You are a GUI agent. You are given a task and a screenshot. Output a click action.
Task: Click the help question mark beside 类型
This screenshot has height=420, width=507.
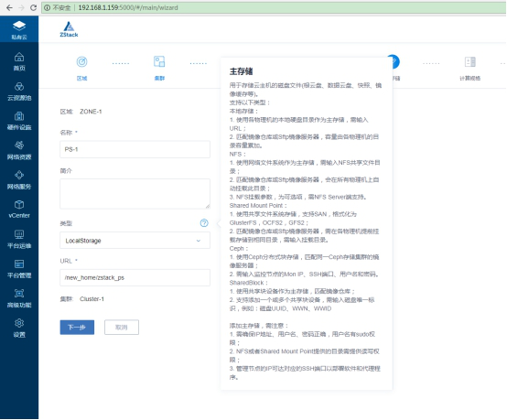pyautogui.click(x=204, y=222)
